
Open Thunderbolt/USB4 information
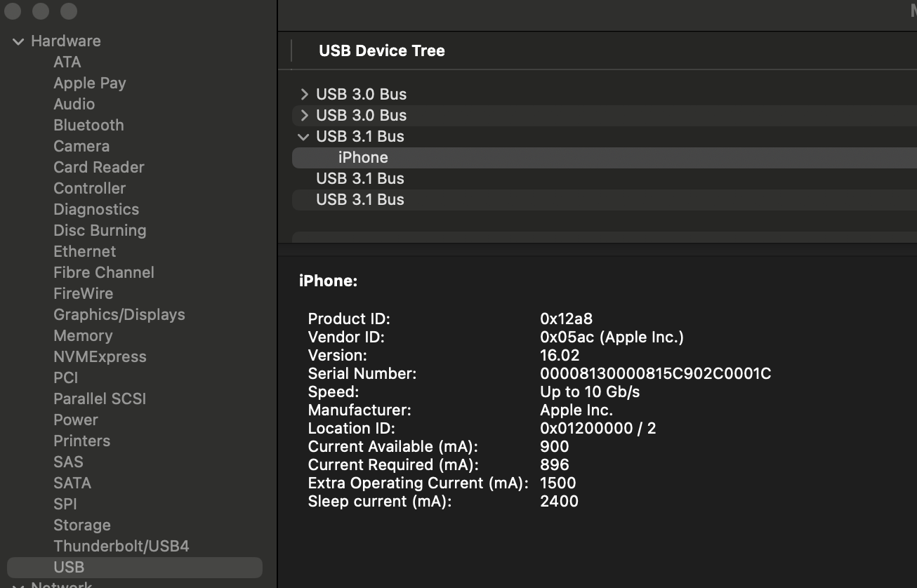point(121,546)
